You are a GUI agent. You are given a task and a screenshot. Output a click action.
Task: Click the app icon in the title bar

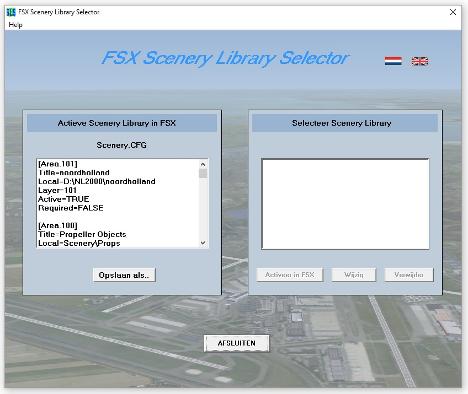11,12
